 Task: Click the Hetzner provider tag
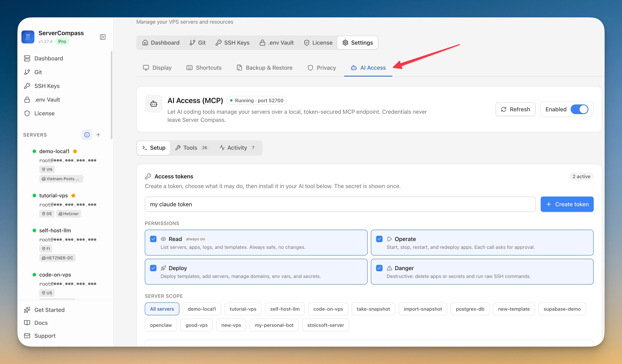click(x=68, y=214)
